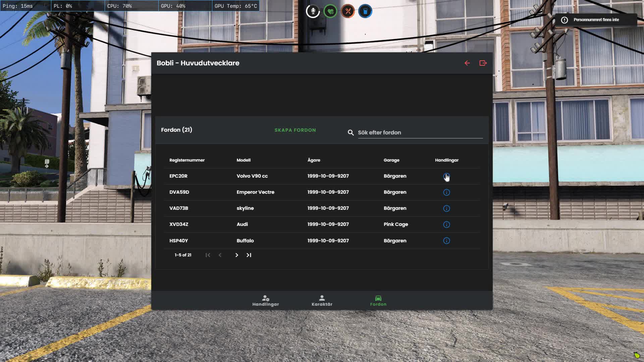The image size is (644, 362).
Task: Click the green health heart icon
Action: 330,11
